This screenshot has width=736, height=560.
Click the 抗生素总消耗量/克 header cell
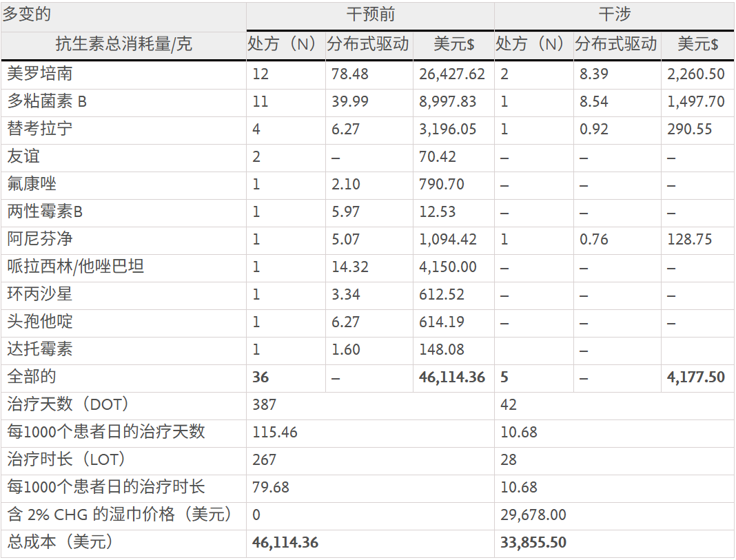(123, 45)
